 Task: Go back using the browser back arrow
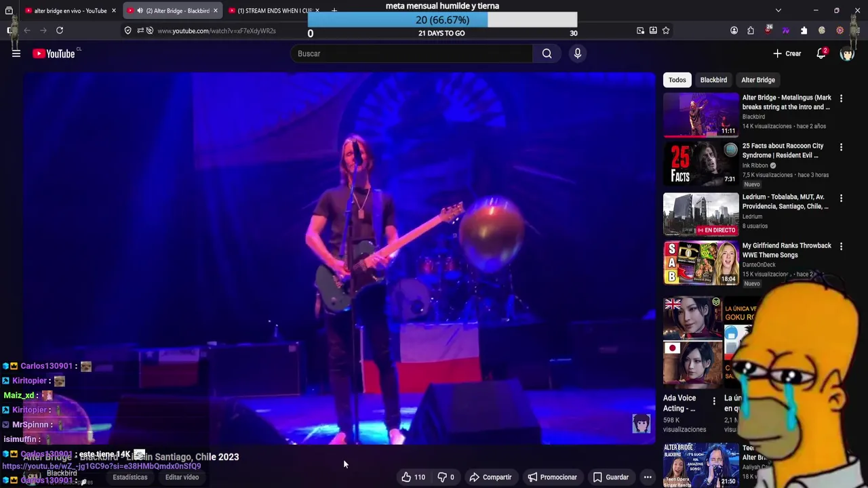point(27,30)
